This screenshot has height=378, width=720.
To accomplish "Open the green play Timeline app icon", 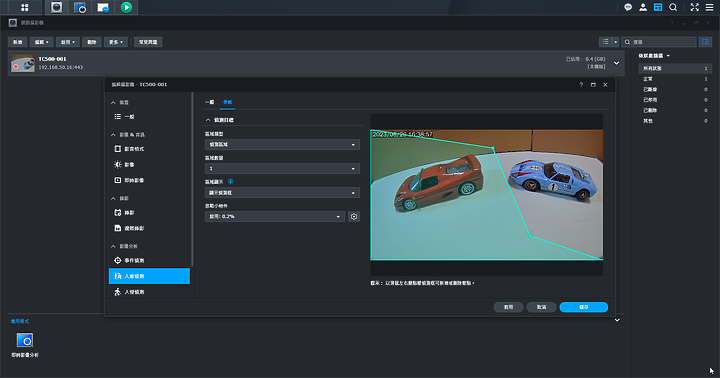I will (x=126, y=7).
